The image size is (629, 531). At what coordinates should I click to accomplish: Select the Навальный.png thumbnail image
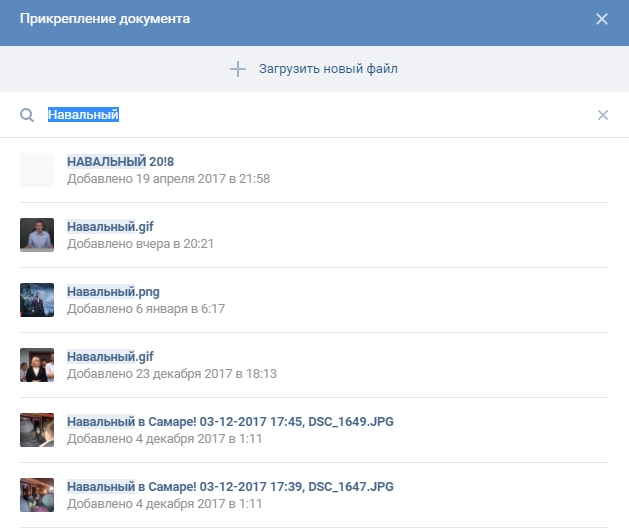coord(37,300)
